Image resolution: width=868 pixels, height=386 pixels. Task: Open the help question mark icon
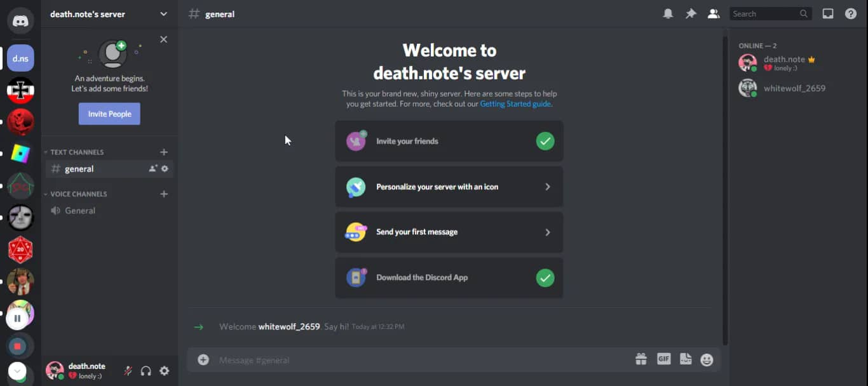click(x=851, y=13)
